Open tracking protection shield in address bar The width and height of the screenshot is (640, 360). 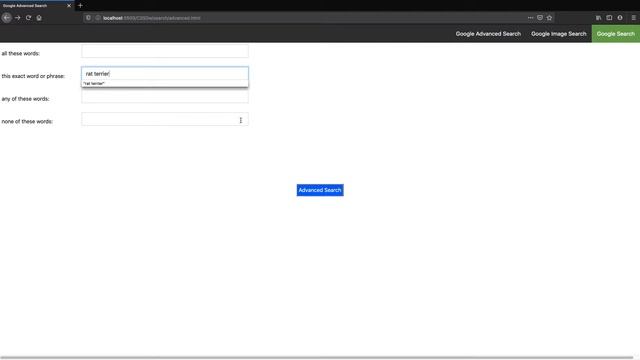(x=88, y=18)
